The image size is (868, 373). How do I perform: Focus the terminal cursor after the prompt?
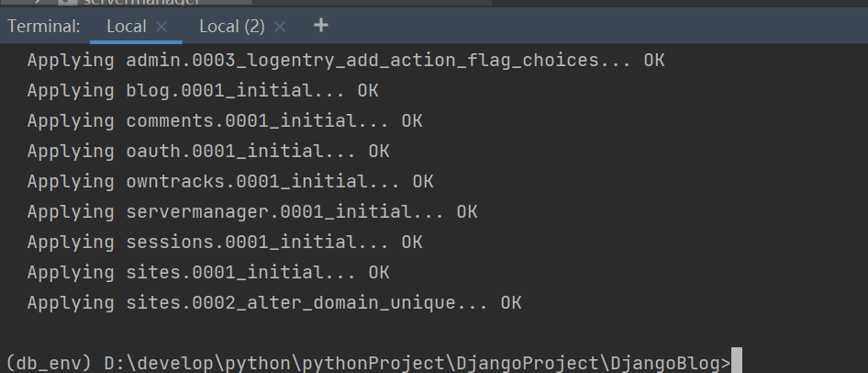coord(736,363)
